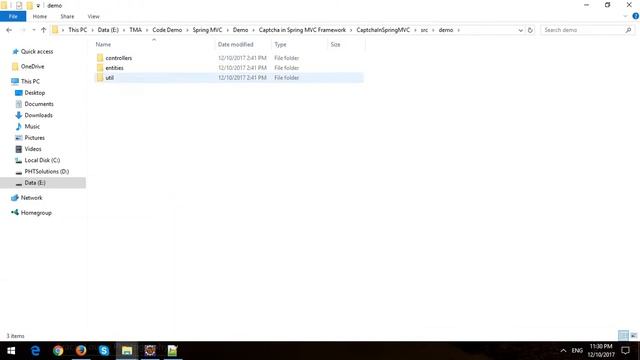Screen dimensions: 640x360
Task: Select the controllers folder name
Action: coord(118,58)
